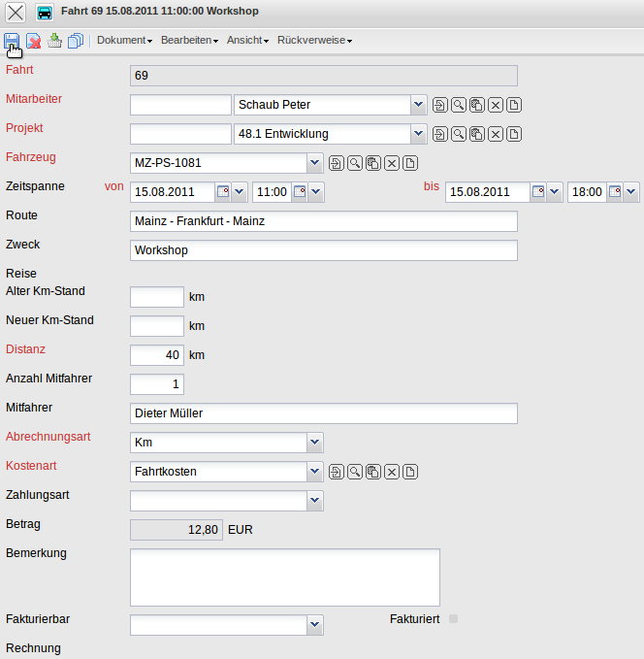Click the delete record toolbar icon
Image resolution: width=644 pixels, height=659 pixels.
coord(34,41)
